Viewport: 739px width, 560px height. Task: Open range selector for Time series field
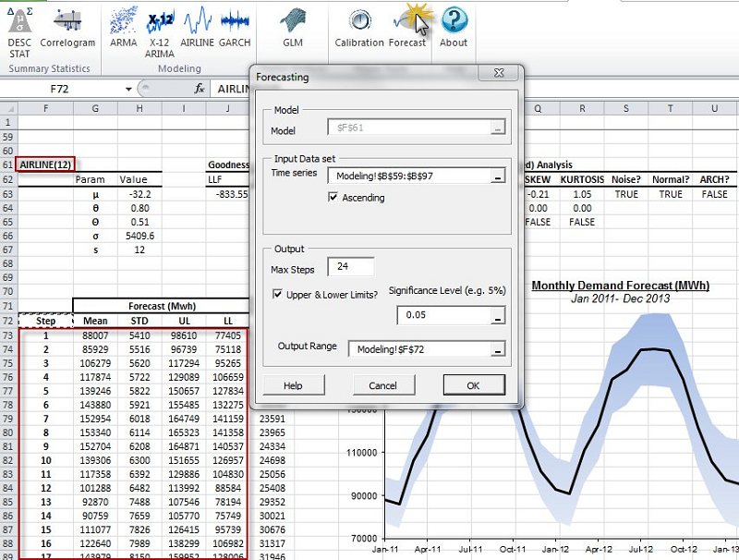(497, 176)
